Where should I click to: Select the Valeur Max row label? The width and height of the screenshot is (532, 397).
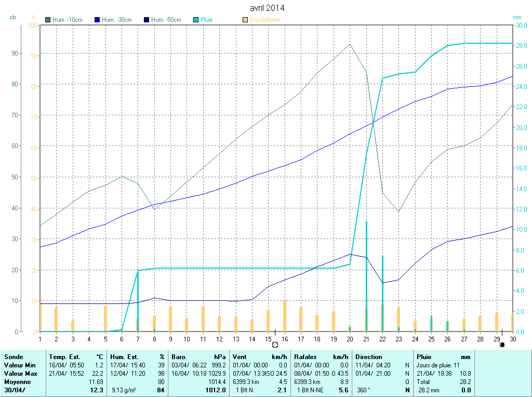pos(21,374)
